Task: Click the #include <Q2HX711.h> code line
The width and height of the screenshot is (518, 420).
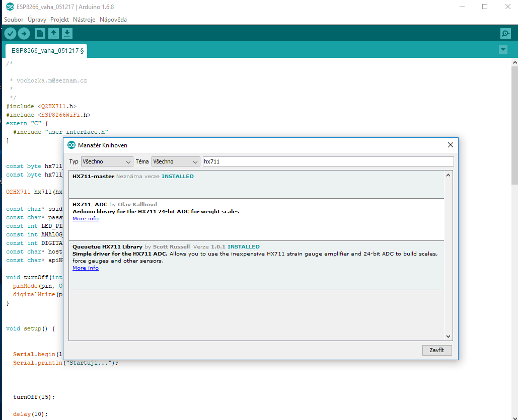Action: [41, 106]
